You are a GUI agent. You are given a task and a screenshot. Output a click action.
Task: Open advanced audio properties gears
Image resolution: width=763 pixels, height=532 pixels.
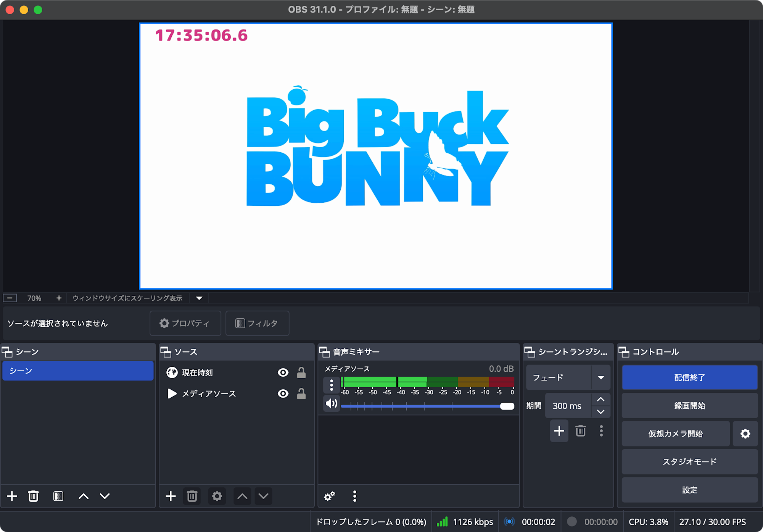330,496
